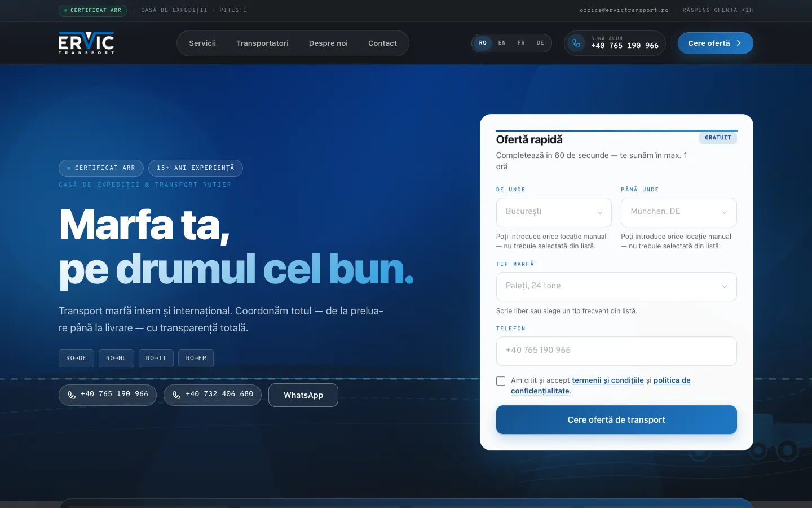Focus the Telefon input field

pyautogui.click(x=616, y=351)
